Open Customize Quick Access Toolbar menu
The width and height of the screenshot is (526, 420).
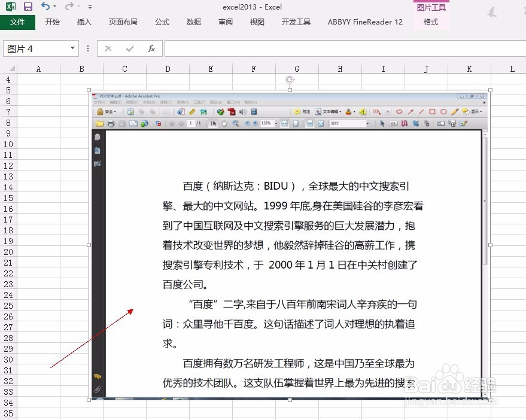(90, 7)
